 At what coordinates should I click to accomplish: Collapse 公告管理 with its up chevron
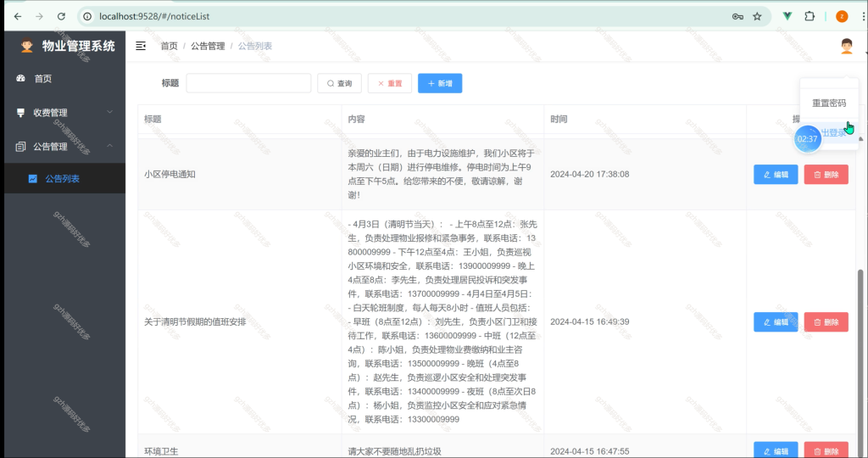pos(109,146)
